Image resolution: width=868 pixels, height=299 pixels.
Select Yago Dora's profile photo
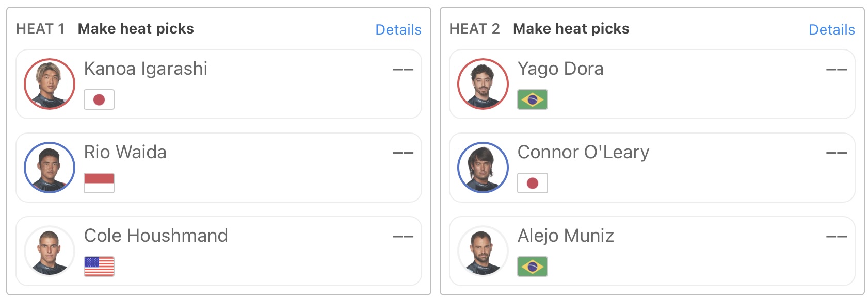(483, 84)
